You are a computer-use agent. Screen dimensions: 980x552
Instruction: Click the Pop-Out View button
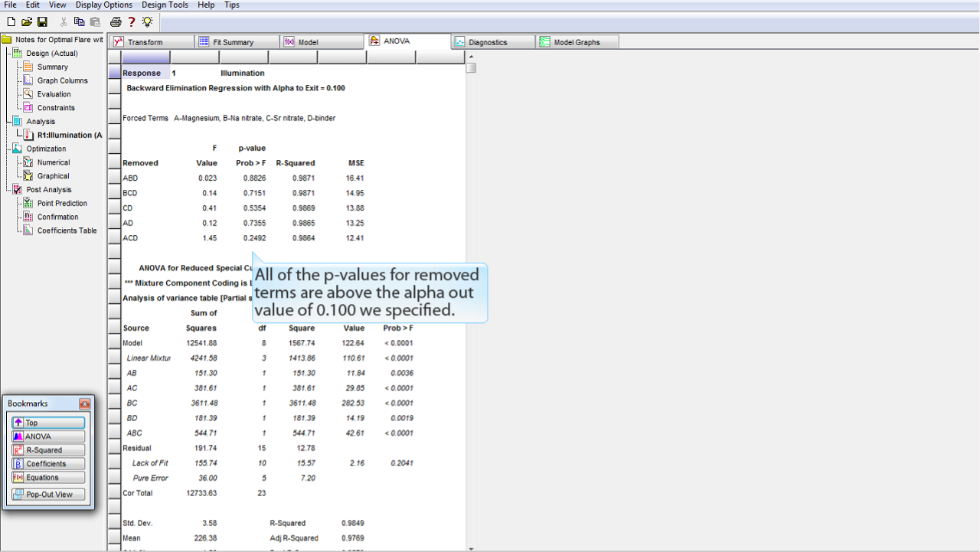[47, 495]
